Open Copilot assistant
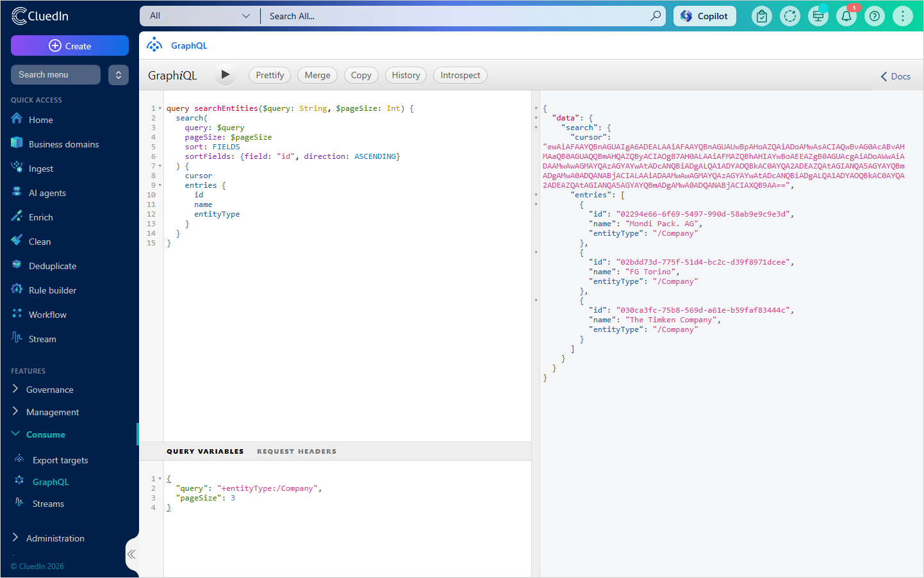The width and height of the screenshot is (924, 578). point(704,16)
